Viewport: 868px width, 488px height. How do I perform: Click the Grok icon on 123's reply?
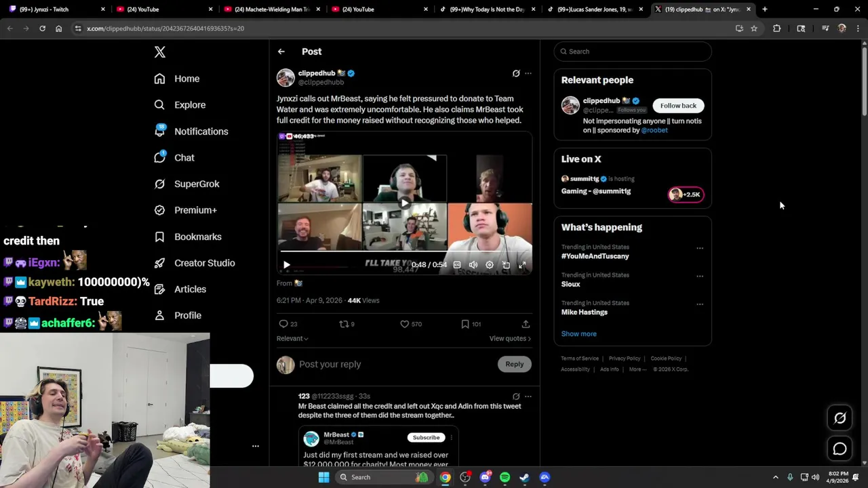tap(516, 396)
